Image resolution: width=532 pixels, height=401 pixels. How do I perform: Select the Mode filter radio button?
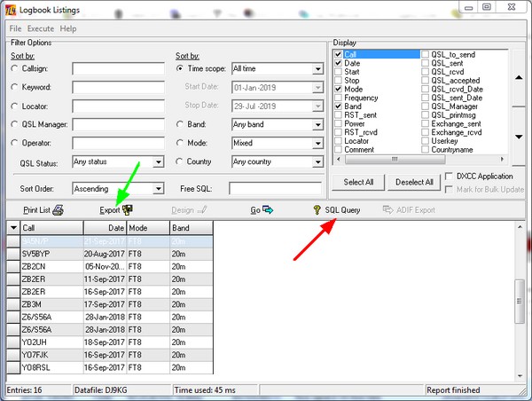click(180, 143)
